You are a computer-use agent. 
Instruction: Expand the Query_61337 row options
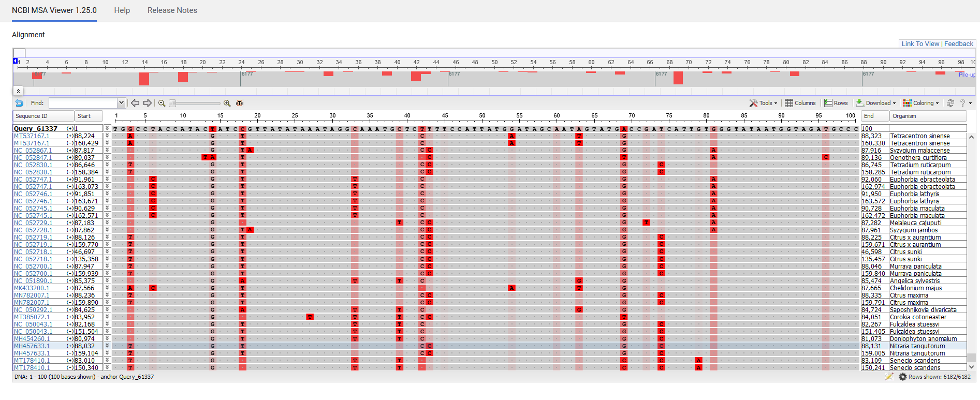[x=107, y=128]
